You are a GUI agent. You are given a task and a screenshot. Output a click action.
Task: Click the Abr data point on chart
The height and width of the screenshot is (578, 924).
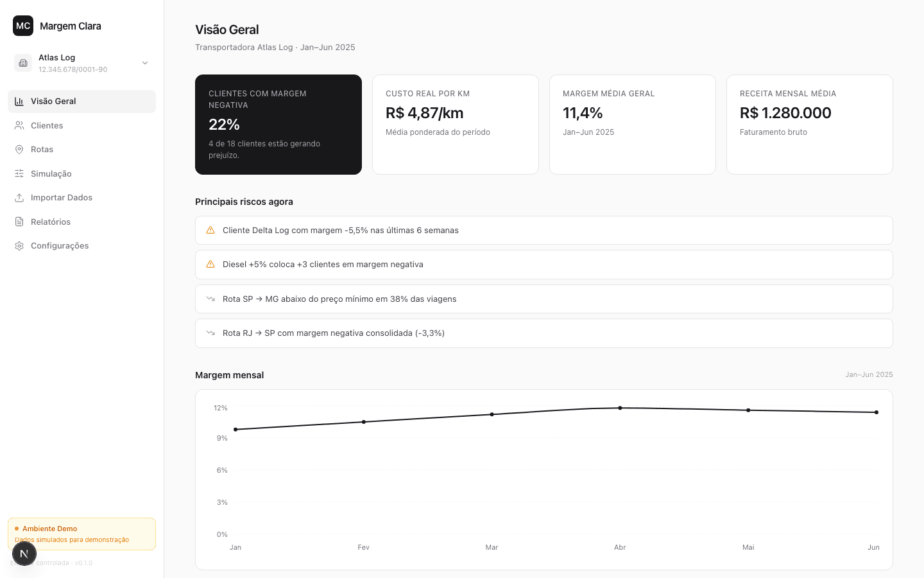620,408
